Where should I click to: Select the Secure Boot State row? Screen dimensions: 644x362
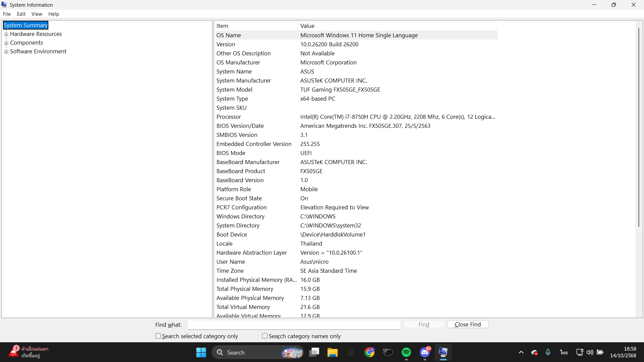click(356, 198)
